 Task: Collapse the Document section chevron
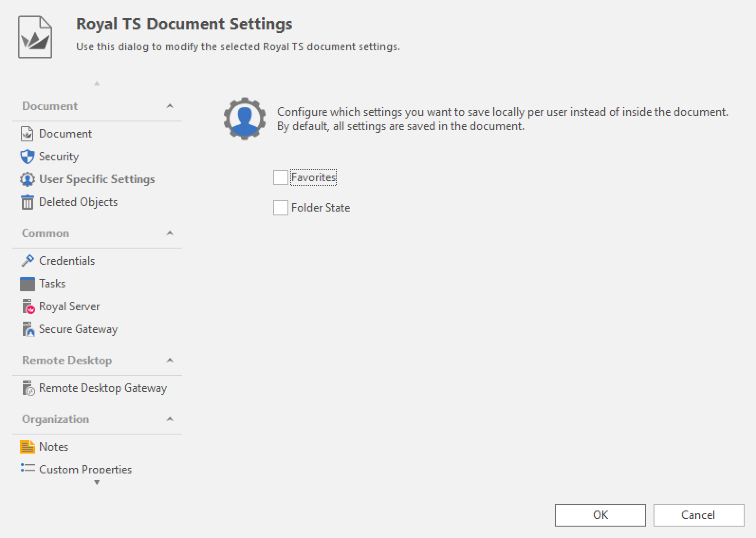tap(170, 106)
